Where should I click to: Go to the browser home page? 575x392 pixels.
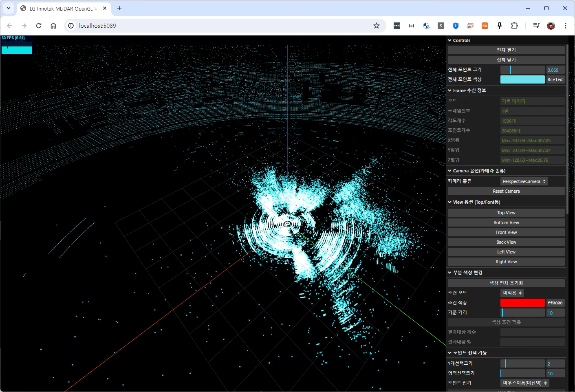53,26
